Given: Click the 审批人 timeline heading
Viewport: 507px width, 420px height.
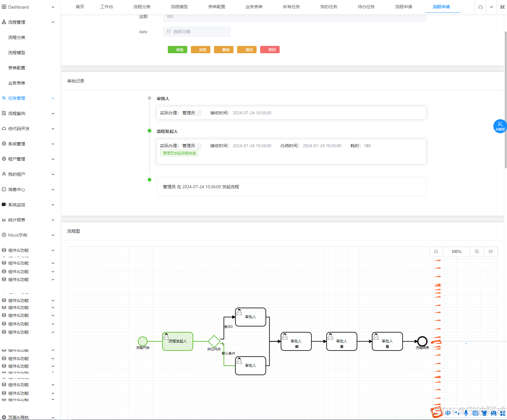Looking at the screenshot, I should click(163, 99).
